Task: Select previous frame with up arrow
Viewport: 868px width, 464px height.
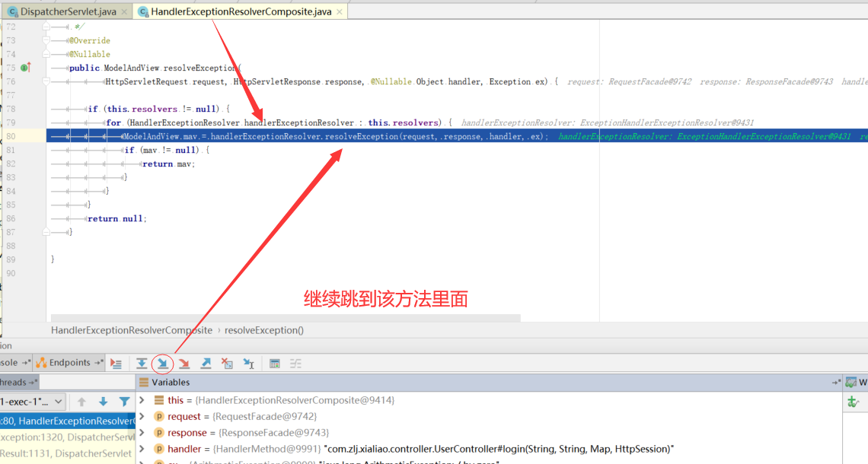Action: (x=82, y=402)
